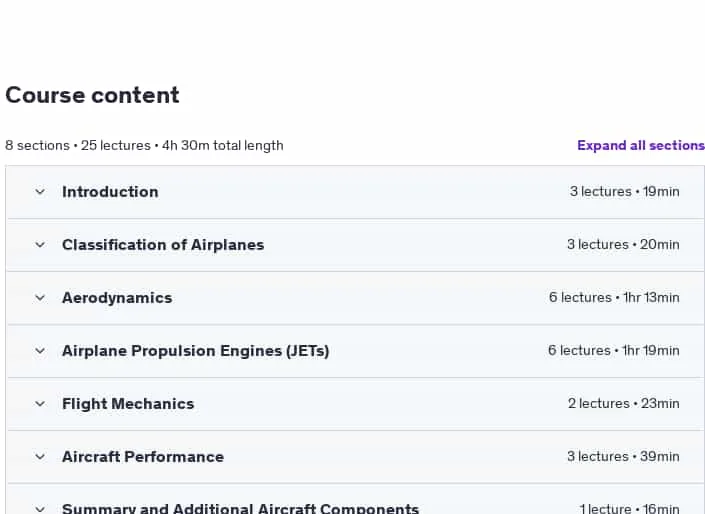Viewport: 705px width, 514px height.
Task: Expand the Introduction section title
Action: point(110,192)
